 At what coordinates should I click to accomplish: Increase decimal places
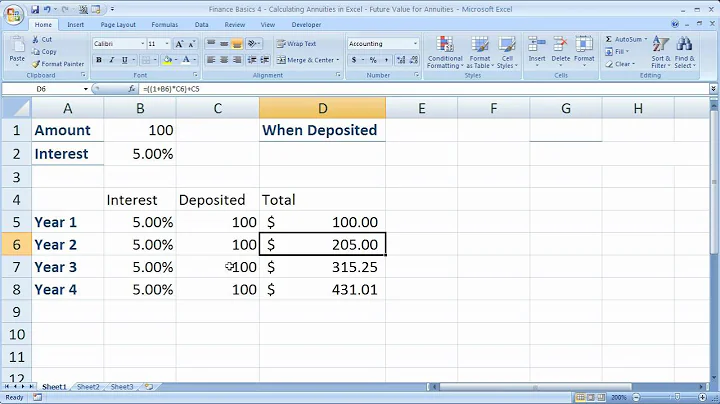tap(401, 60)
